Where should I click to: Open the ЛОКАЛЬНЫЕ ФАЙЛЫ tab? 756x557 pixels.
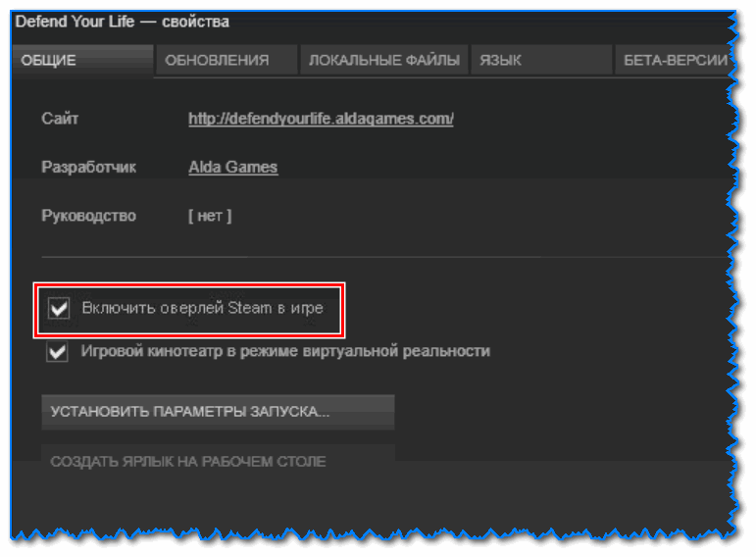383,60
